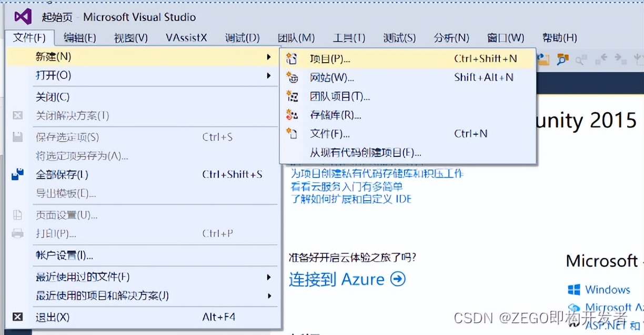Open link 了解如何扩展和自定义 IDE
644x335 pixels.
click(351, 199)
